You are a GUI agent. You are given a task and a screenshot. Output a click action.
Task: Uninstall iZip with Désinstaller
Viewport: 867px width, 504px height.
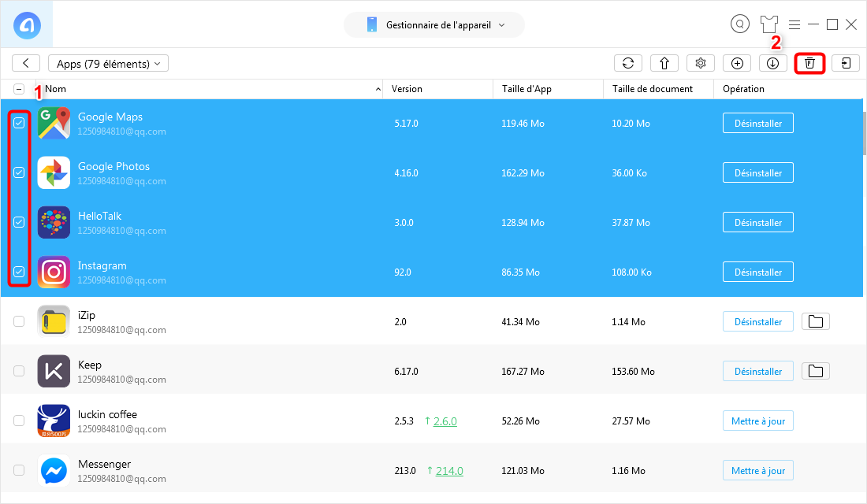pos(758,321)
